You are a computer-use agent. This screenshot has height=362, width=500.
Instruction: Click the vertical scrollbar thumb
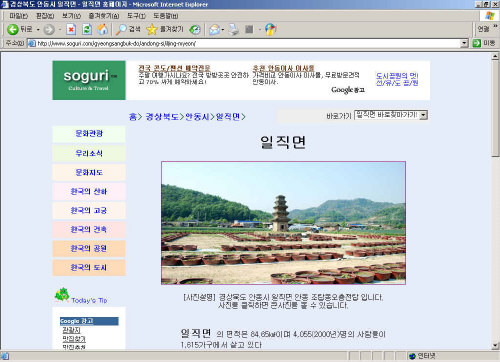pyautogui.click(x=495, y=108)
